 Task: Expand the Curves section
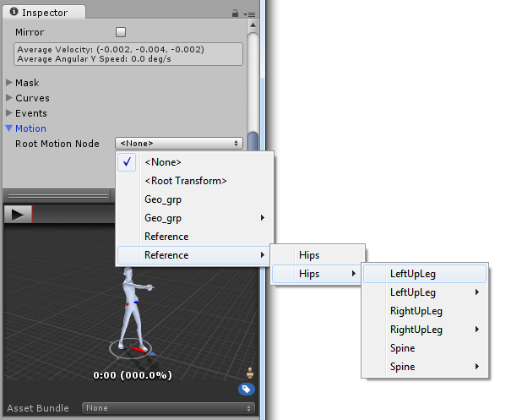point(10,98)
